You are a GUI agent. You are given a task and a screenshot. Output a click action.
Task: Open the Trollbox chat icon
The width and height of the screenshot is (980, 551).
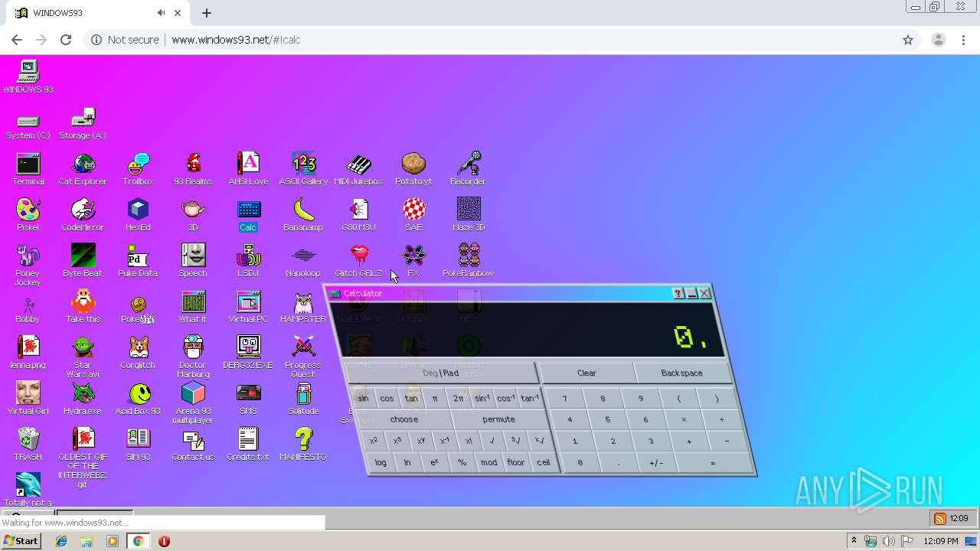click(138, 169)
